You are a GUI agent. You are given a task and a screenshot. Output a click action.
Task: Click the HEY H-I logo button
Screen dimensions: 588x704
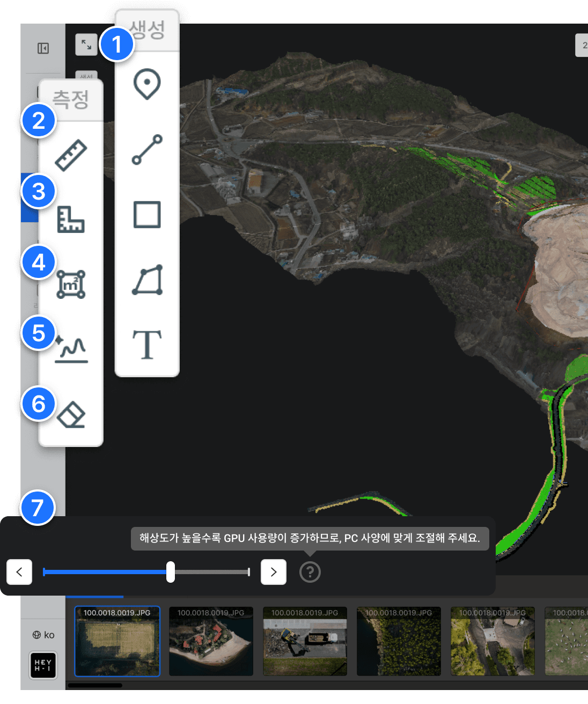pyautogui.click(x=43, y=665)
